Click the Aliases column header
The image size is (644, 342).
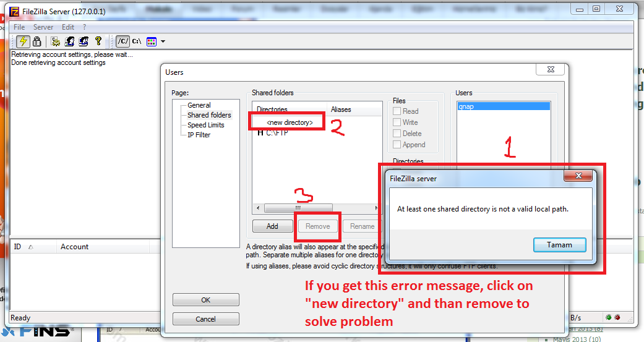[x=354, y=109]
